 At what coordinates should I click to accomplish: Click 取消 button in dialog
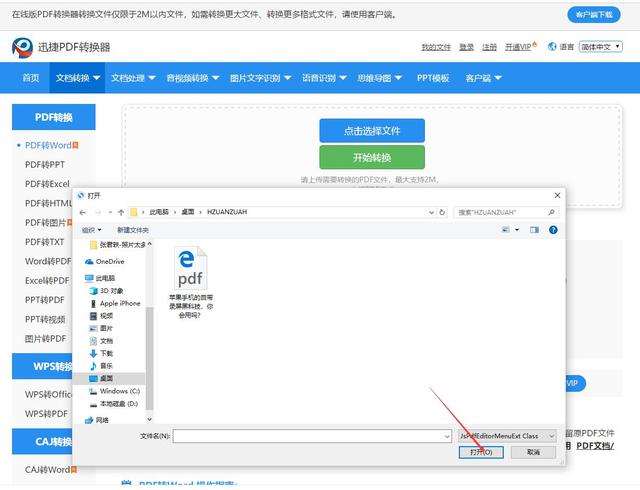(533, 452)
